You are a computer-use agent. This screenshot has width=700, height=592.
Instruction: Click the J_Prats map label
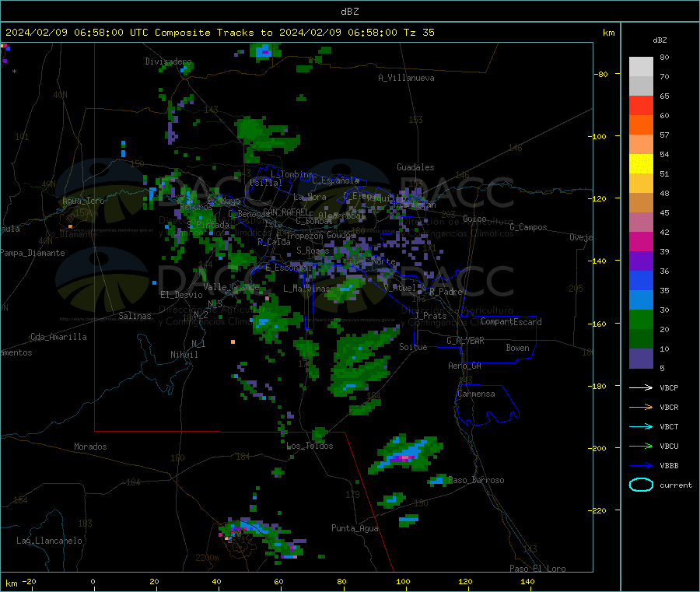point(431,316)
